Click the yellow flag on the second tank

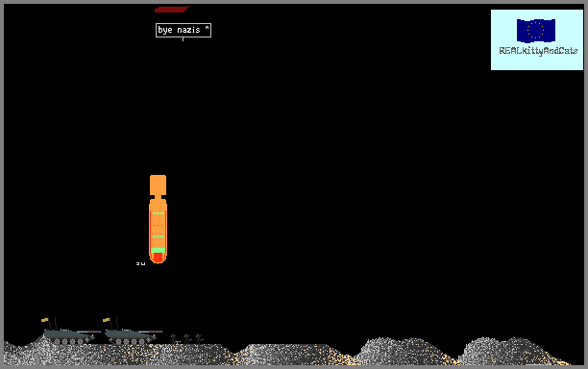107,320
